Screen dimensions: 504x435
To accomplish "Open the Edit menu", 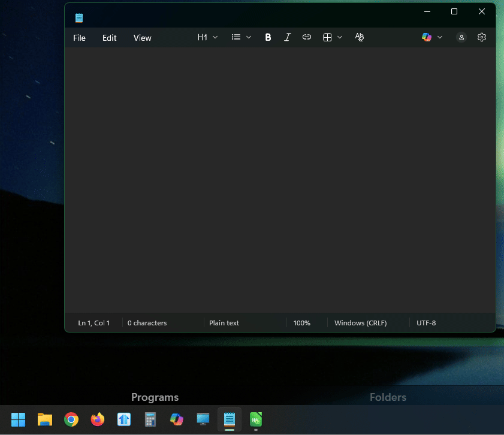I will coord(109,38).
